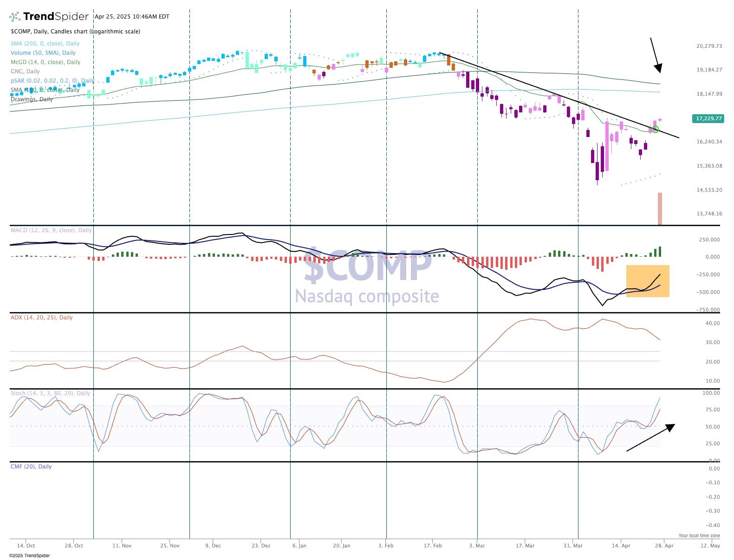
Task: Select the SMA (200, 0, close) indicator label
Action: pyautogui.click(x=45, y=44)
